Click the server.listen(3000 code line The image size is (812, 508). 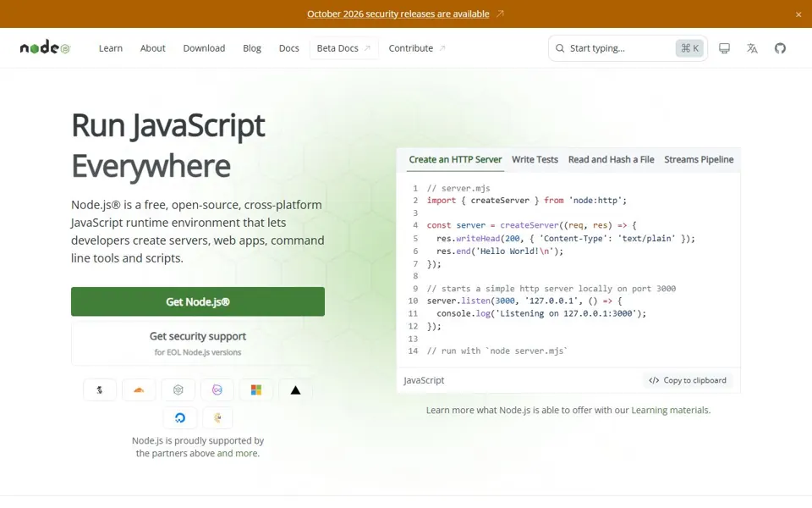coord(524,301)
